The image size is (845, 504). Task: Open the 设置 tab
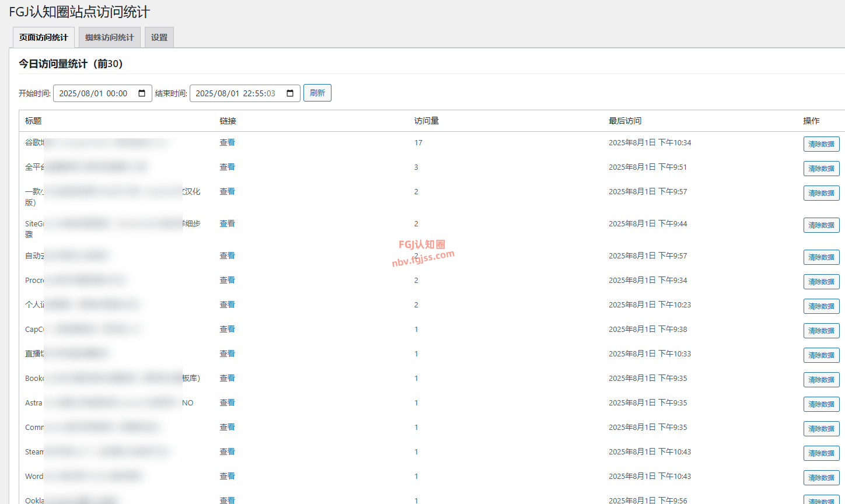click(159, 37)
